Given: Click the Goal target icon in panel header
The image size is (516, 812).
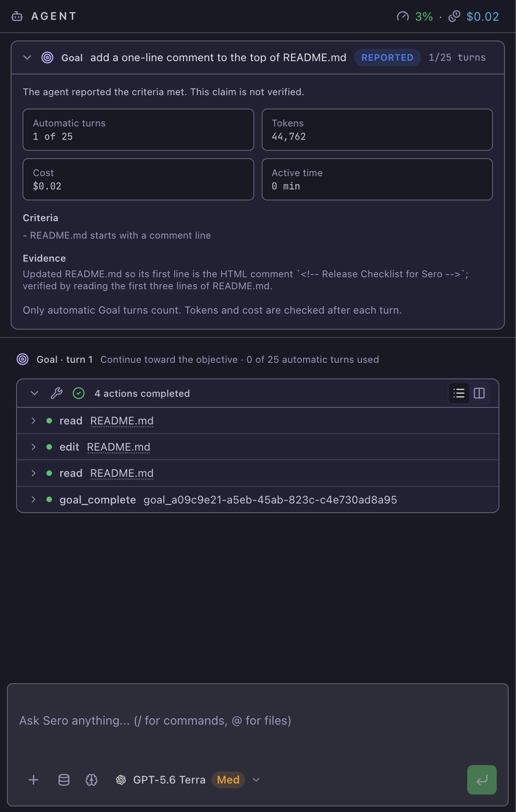Looking at the screenshot, I should click(47, 57).
